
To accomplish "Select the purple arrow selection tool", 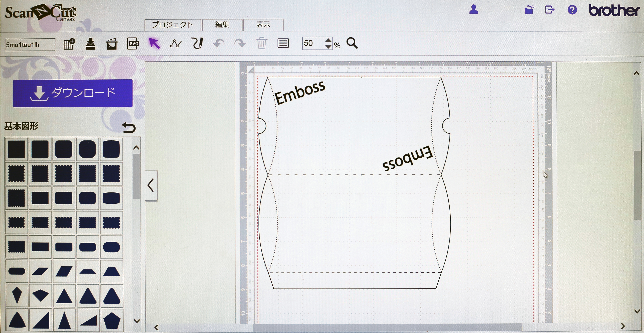I will [154, 43].
